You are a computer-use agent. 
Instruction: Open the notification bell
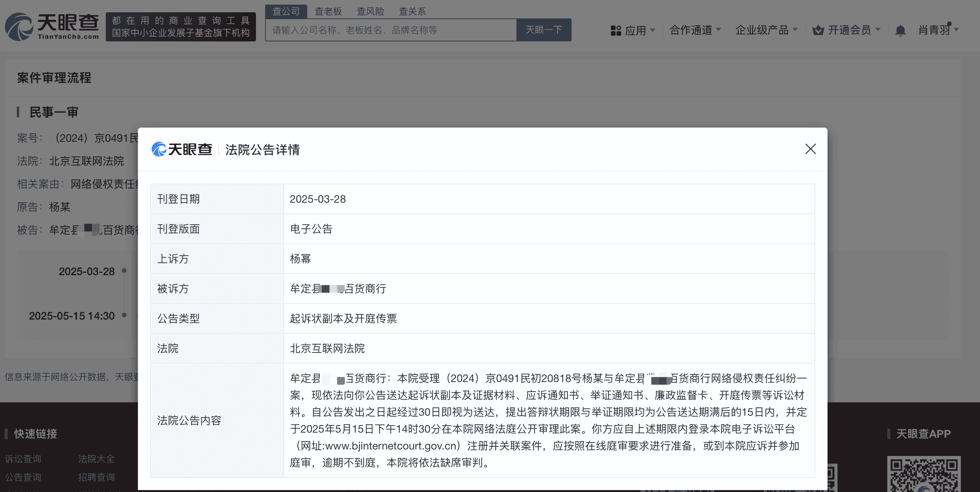(900, 30)
